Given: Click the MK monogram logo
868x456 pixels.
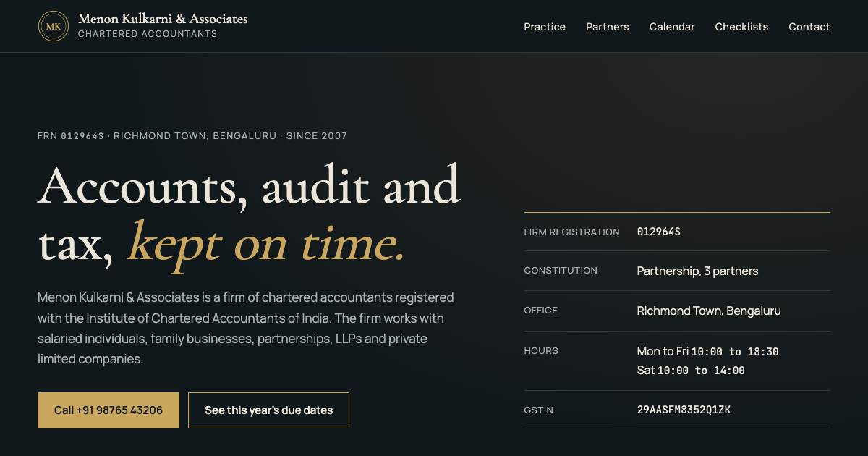Looking at the screenshot, I should [54, 26].
